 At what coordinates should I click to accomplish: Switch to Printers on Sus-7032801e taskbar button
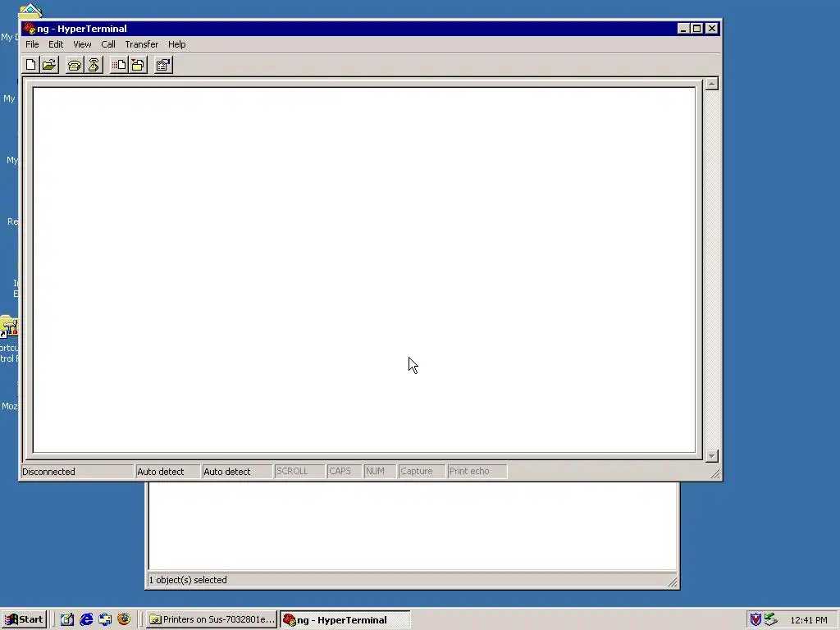click(x=212, y=620)
